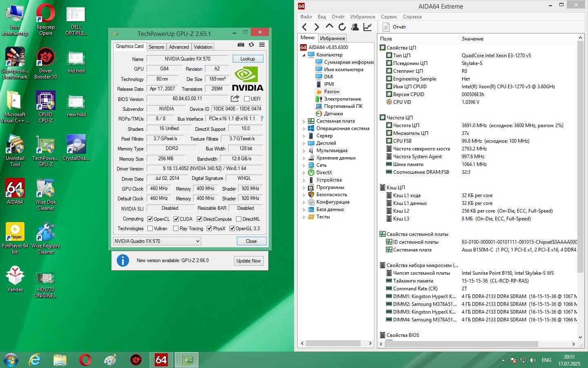Click the GPU-Z refresh icon

[251, 45]
